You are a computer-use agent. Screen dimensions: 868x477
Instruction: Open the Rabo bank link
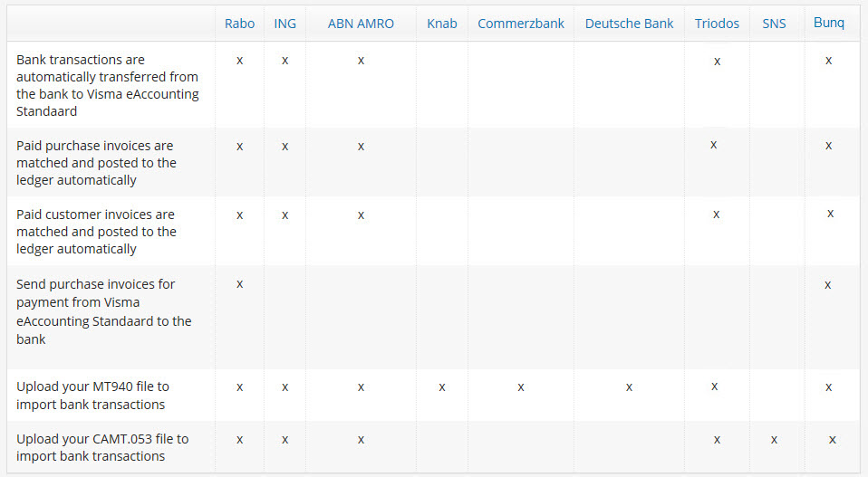tap(239, 24)
